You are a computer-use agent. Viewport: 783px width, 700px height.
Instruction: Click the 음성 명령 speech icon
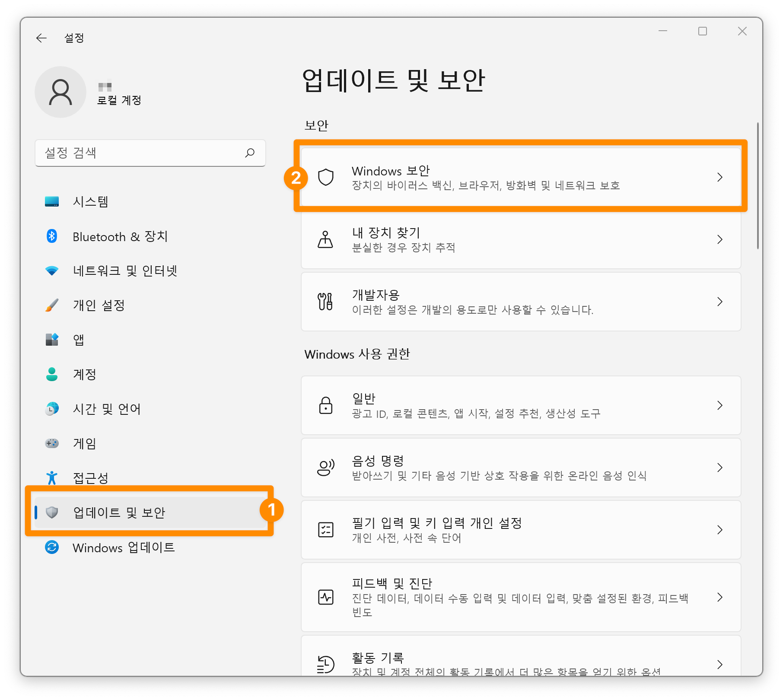point(326,468)
